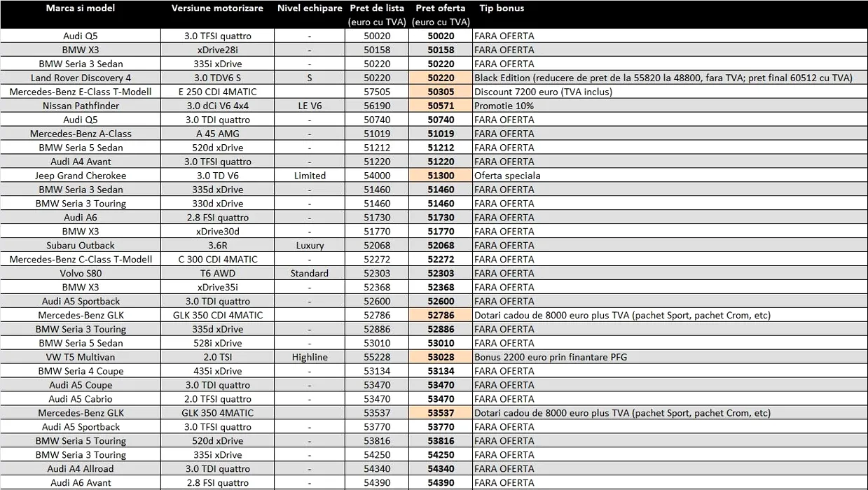The height and width of the screenshot is (490, 868).
Task: Select highlighted offer price '53028'
Action: pos(441,357)
